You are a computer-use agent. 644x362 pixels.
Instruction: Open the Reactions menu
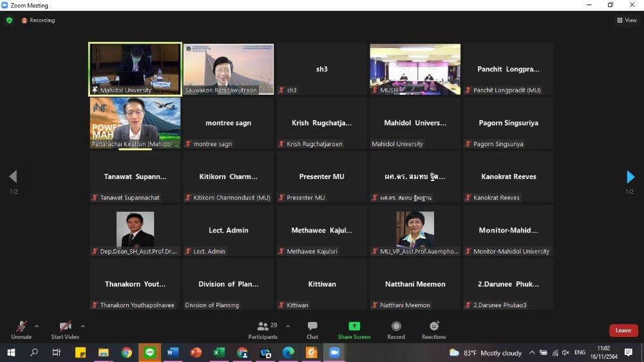[433, 330]
